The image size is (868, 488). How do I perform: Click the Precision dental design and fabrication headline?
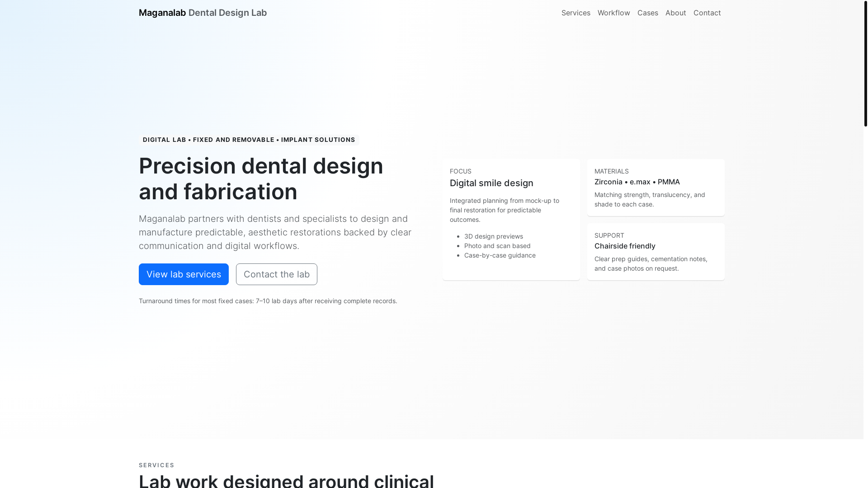tap(261, 178)
